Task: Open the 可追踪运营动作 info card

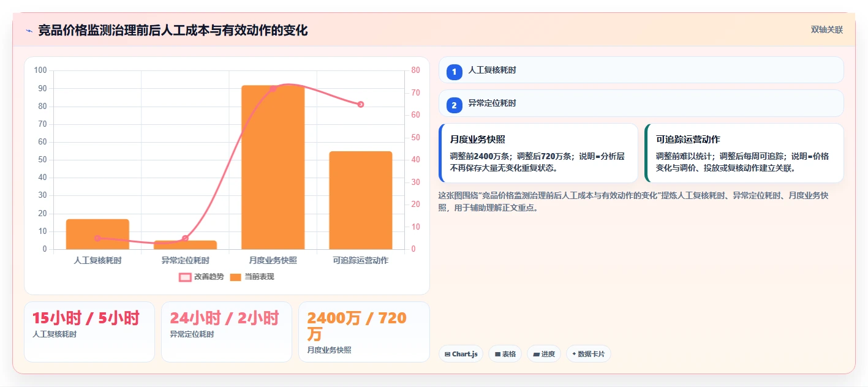Action: click(744, 153)
